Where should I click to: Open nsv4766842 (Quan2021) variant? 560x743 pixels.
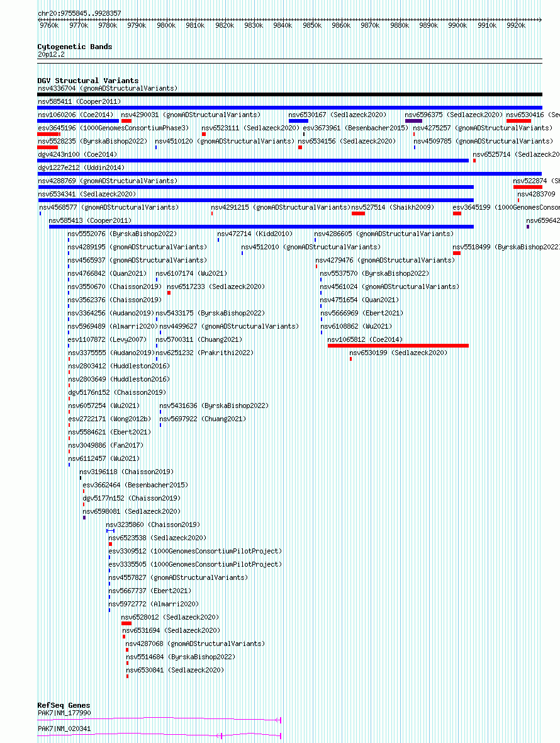pyautogui.click(x=107, y=274)
